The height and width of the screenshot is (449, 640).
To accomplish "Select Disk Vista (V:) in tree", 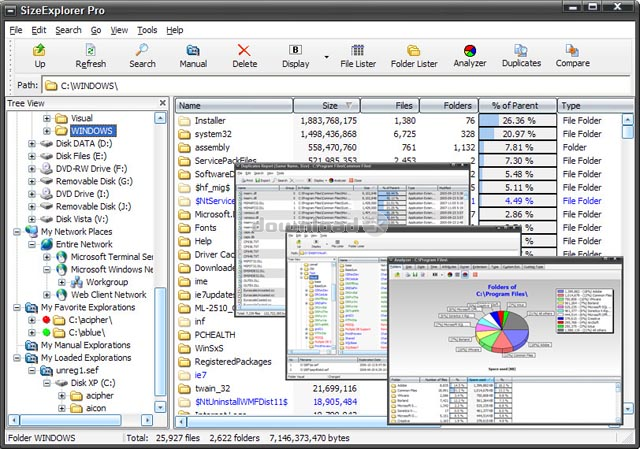I will [82, 219].
